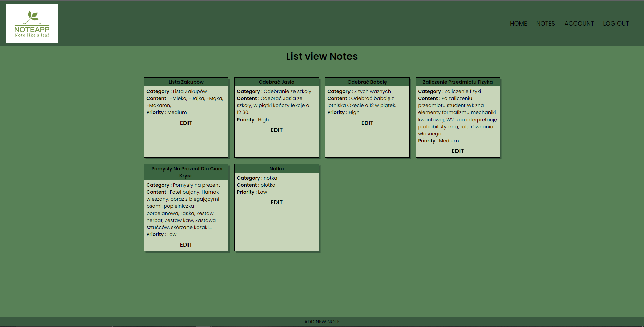The image size is (644, 327).
Task: Open the ACCOUNT navigation item
Action: 579,23
